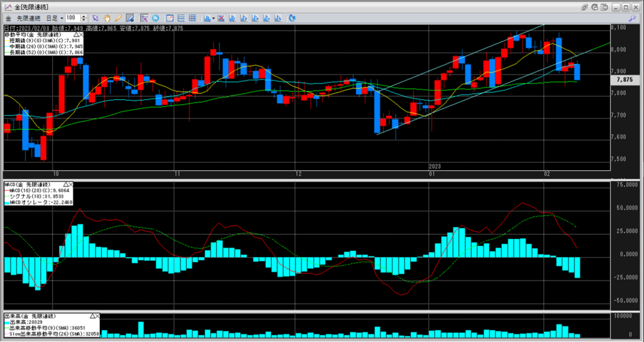Image resolution: width=644 pixels, height=342 pixels.
Task: Select chart template 5 icon
Action: point(279,18)
